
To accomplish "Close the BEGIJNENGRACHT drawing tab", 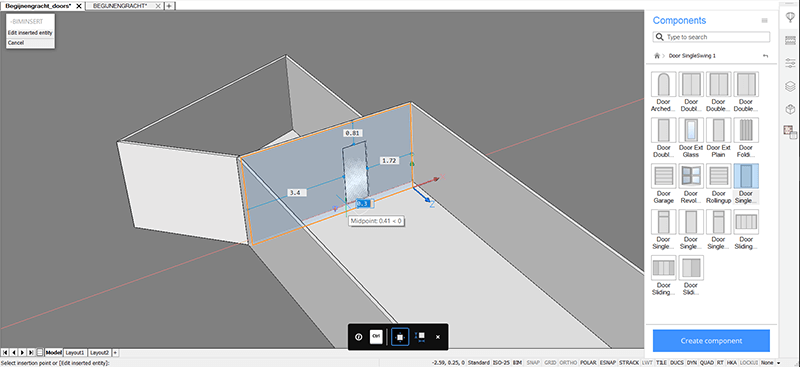I will point(158,6).
